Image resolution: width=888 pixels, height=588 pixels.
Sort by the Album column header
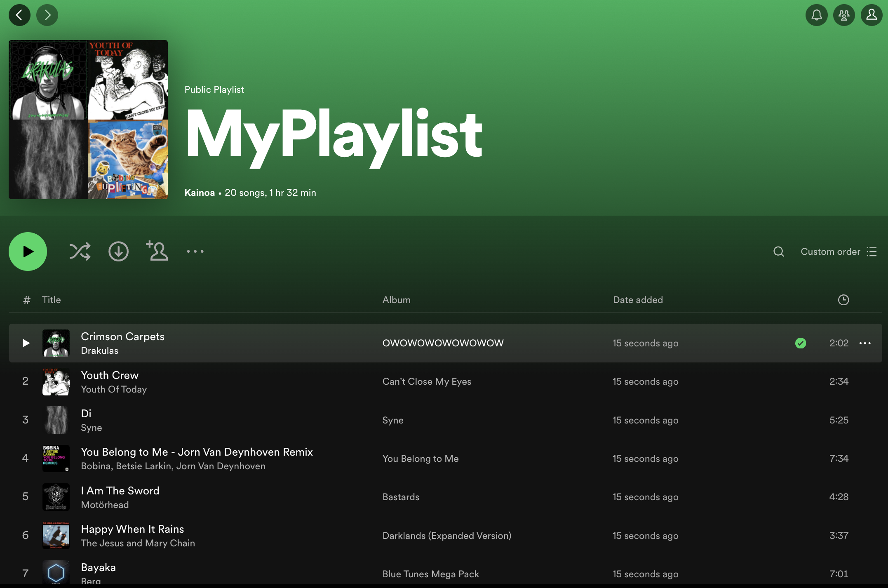pos(396,300)
